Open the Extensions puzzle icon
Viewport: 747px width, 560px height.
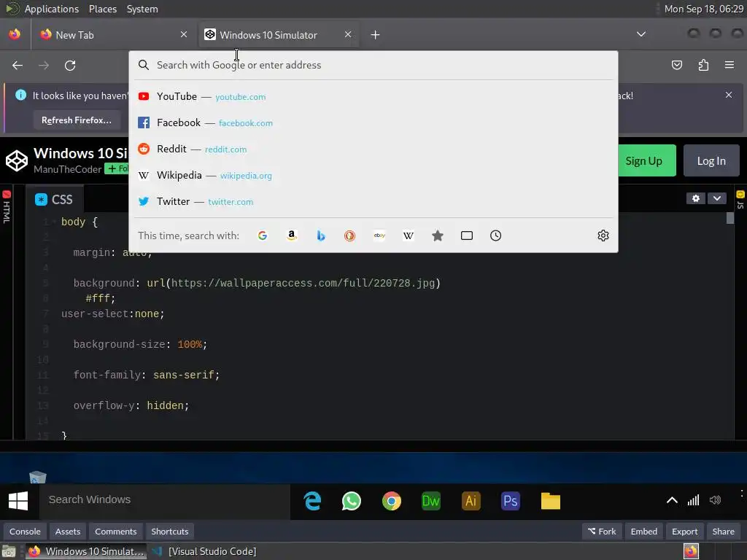coord(703,65)
